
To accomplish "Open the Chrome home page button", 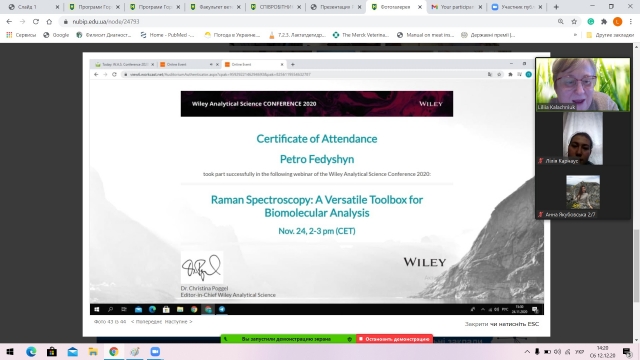I will tap(49, 21).
